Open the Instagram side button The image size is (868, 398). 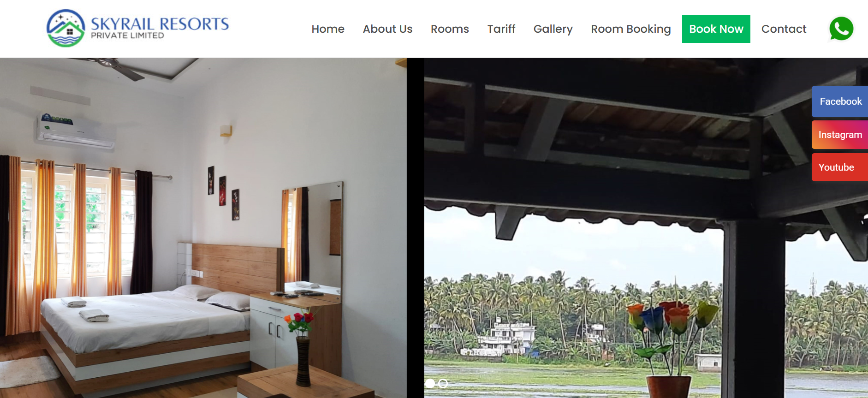[840, 135]
